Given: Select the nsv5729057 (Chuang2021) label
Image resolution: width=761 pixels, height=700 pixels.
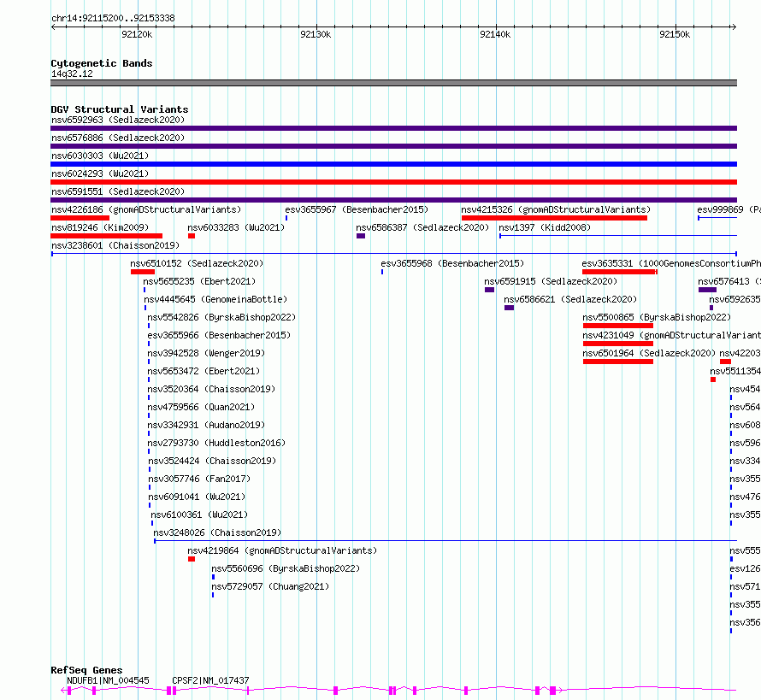Looking at the screenshot, I should (x=270, y=586).
